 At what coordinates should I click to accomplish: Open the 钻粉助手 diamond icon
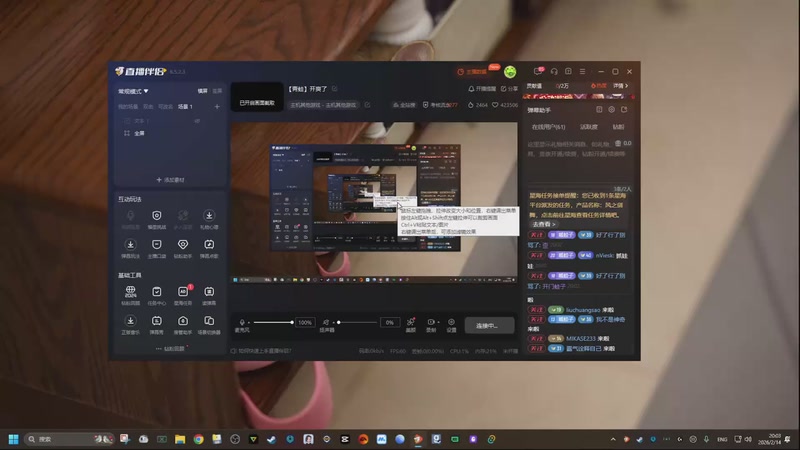pyautogui.click(x=183, y=245)
